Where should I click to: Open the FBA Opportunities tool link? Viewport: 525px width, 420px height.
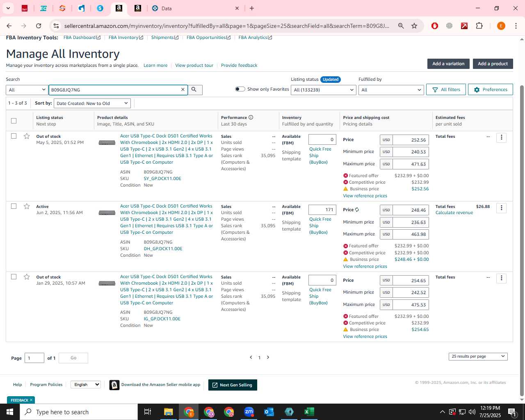(x=208, y=37)
